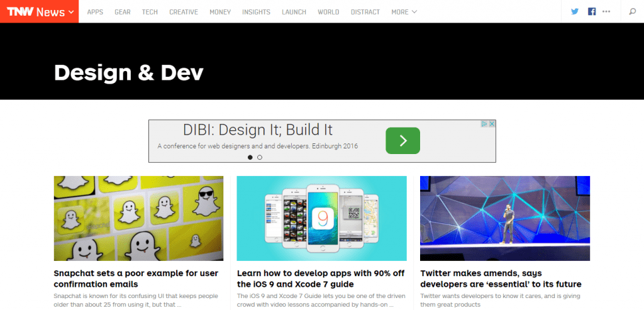Click the Twitter developers excerpt text
644x310 pixels.
point(500,300)
